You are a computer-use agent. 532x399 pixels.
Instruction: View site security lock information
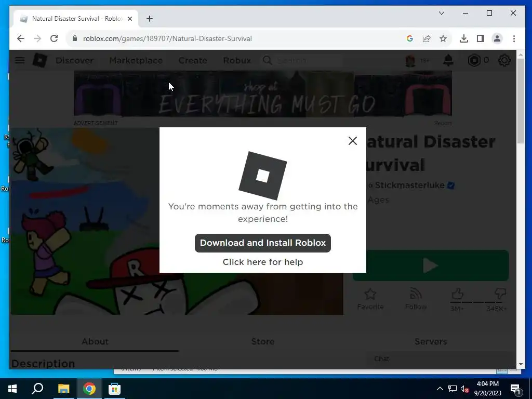click(x=75, y=38)
